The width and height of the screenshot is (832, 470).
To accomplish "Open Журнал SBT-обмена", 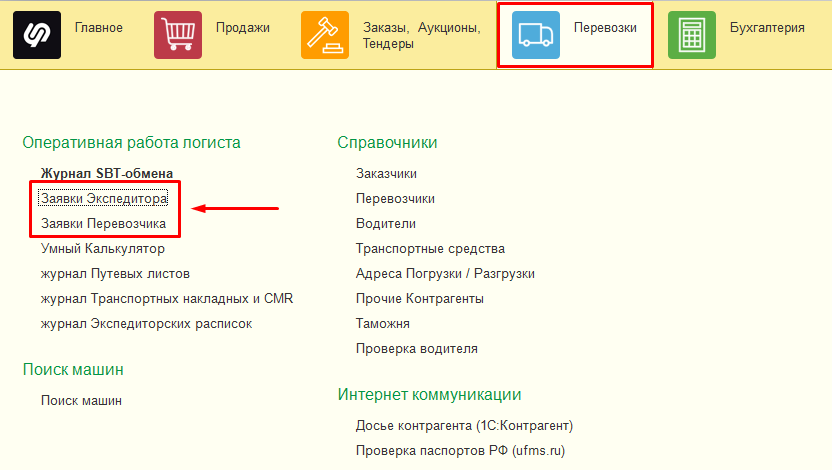I will pos(107,173).
